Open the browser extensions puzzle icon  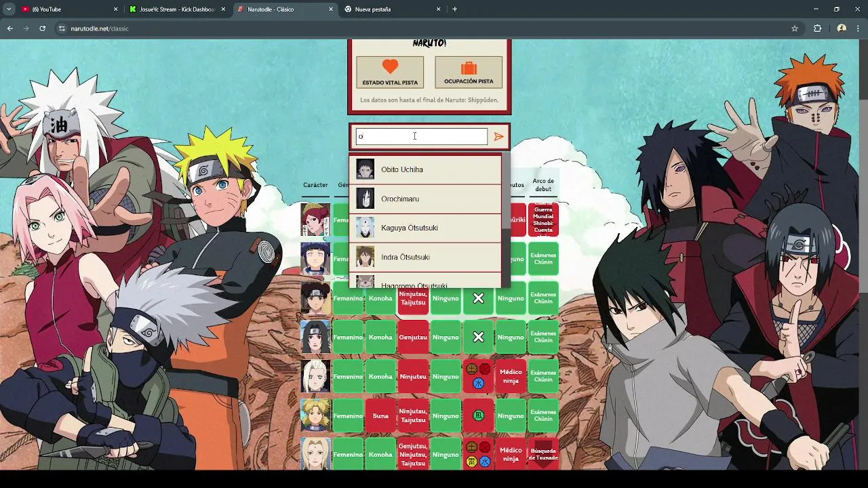pyautogui.click(x=817, y=28)
